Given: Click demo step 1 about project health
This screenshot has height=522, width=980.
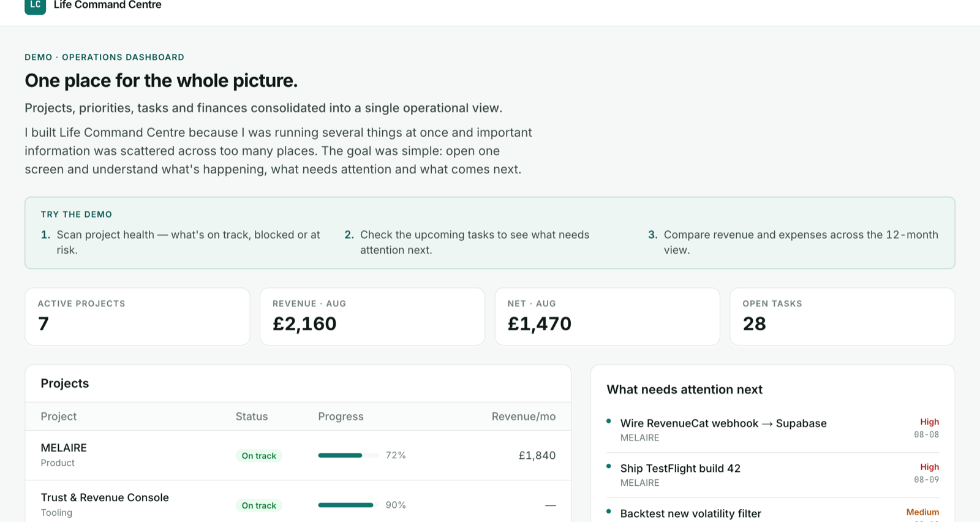Looking at the screenshot, I should (x=181, y=242).
